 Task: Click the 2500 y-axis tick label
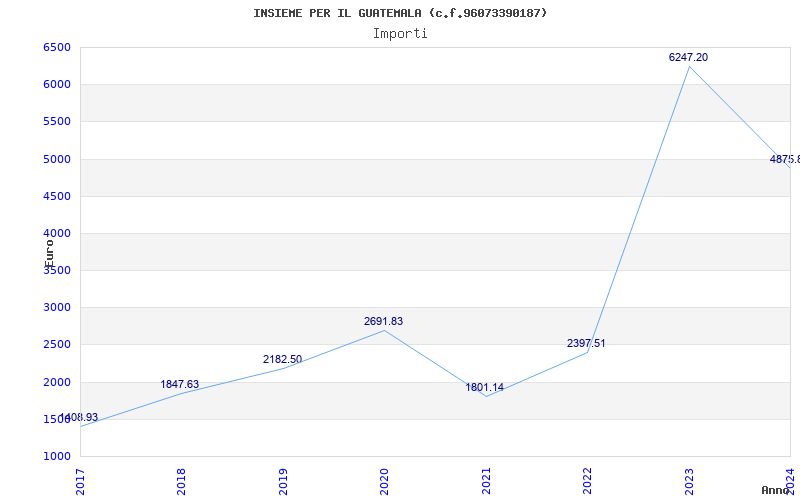(57, 344)
